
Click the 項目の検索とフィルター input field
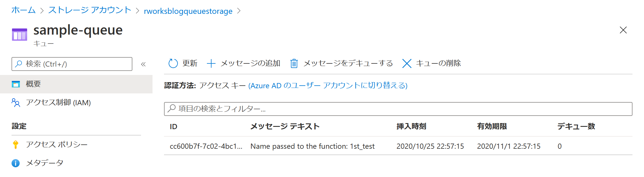pyautogui.click(x=398, y=109)
